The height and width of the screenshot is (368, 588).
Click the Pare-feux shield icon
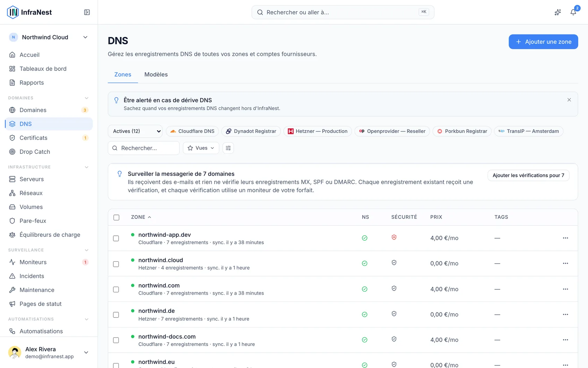[x=12, y=221]
